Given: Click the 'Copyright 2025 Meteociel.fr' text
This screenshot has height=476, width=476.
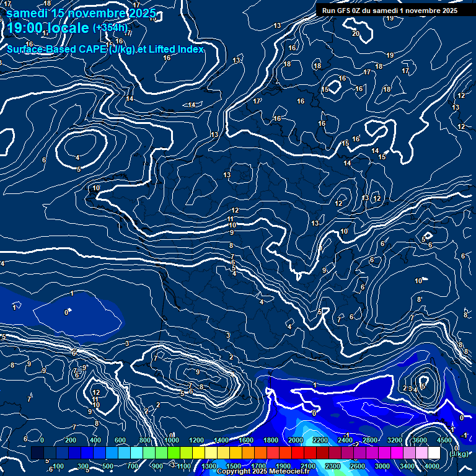Looking at the screenshot, I should [x=263, y=471].
